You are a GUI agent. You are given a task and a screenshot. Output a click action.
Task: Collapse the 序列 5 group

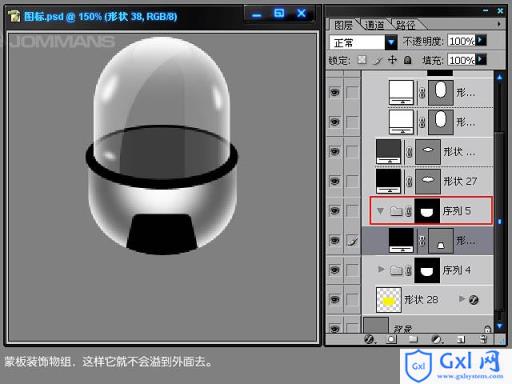(380, 211)
